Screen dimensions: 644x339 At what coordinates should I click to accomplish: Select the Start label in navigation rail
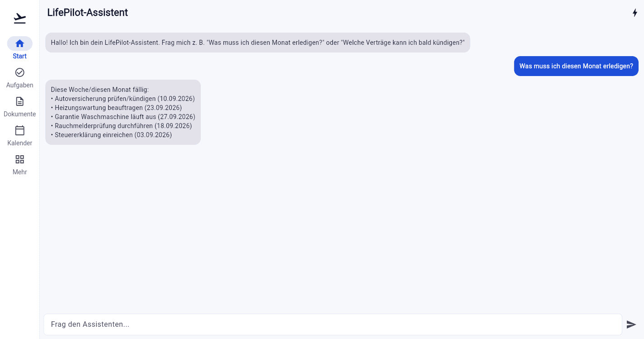click(20, 56)
